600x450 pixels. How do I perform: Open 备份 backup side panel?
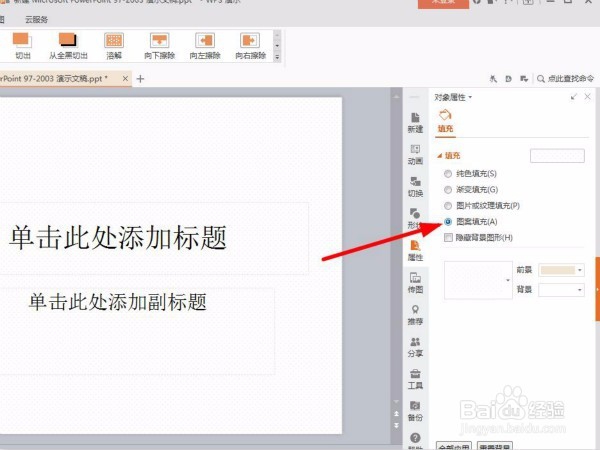click(x=415, y=411)
